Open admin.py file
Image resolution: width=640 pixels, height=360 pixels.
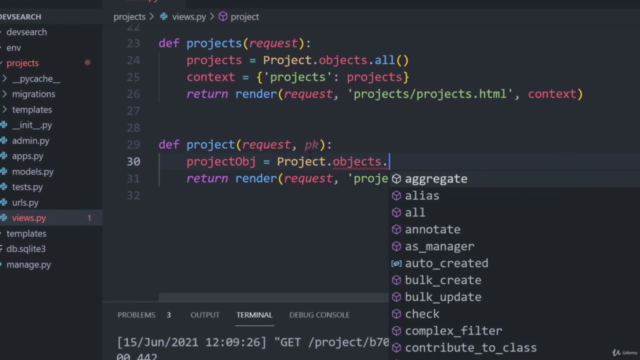coord(31,141)
